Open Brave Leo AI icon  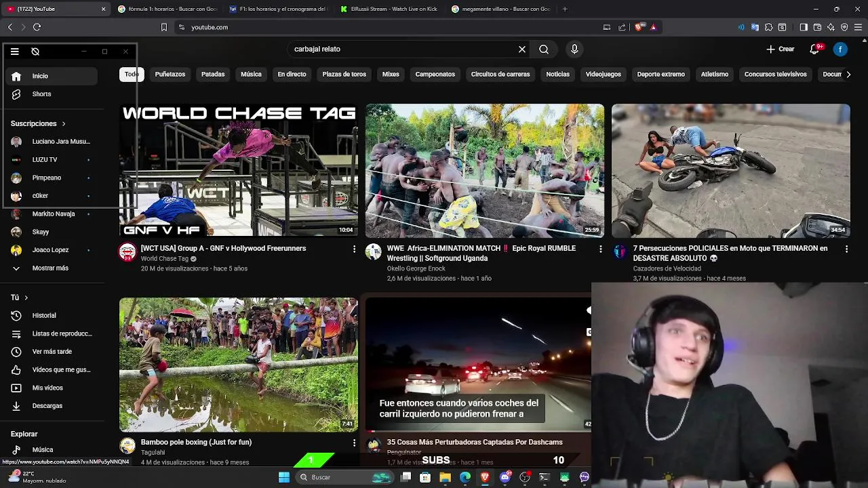(x=831, y=27)
